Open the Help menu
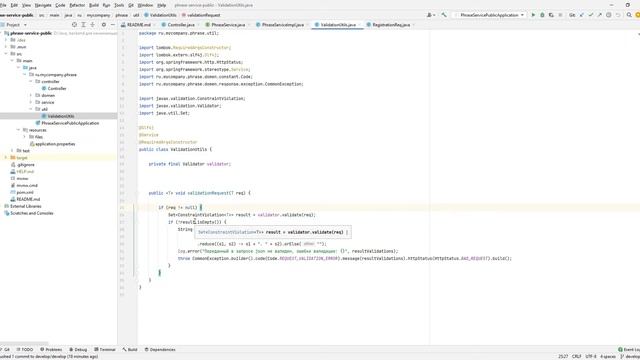Viewport: 640px width, 360px height. pos(162,5)
